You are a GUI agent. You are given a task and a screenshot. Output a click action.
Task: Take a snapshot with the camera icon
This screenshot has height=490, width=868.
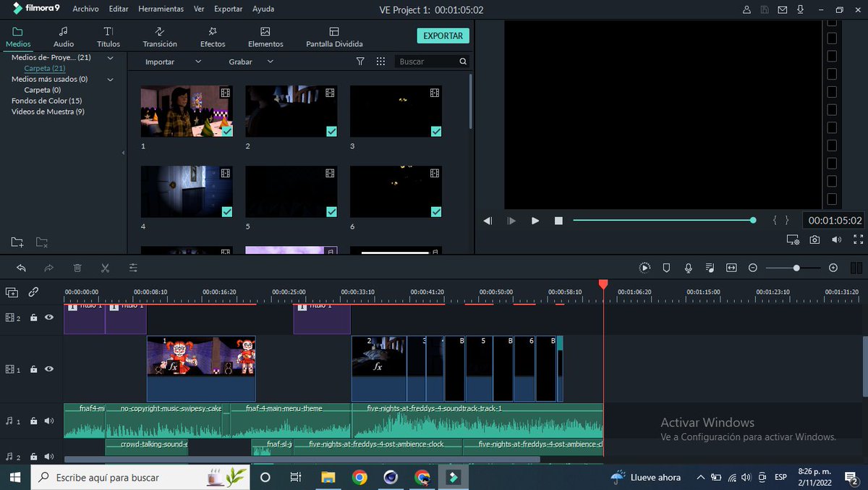814,240
